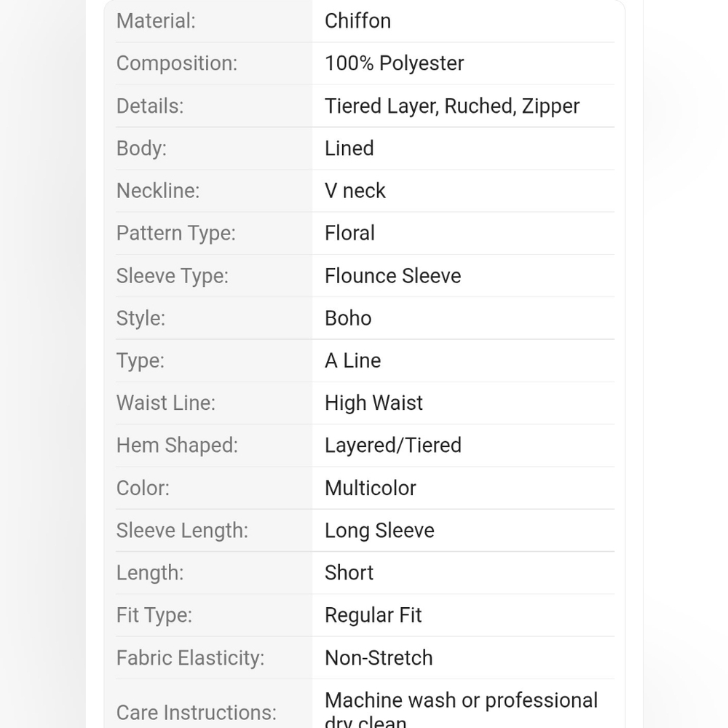Click the V neck neckline value

[355, 190]
